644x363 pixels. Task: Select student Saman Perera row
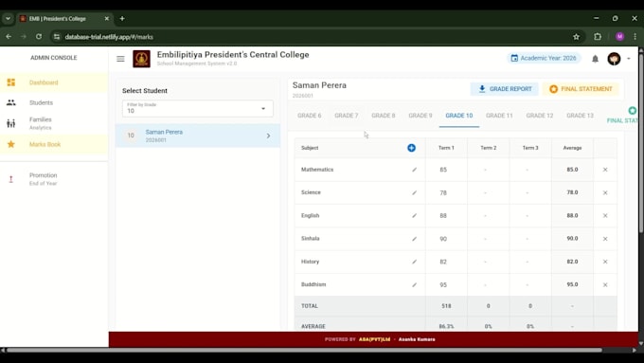[198, 136]
